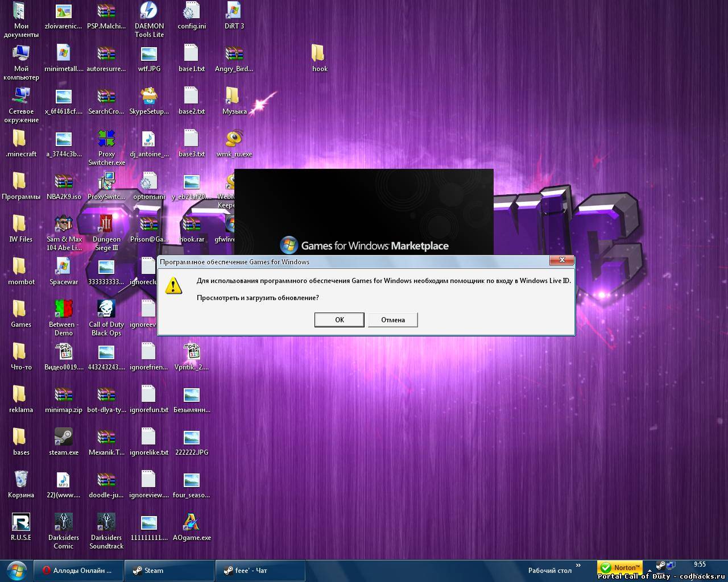Open the DAEMON Tools Lite desktop icon
The height and width of the screenshot is (582, 728).
(x=149, y=11)
